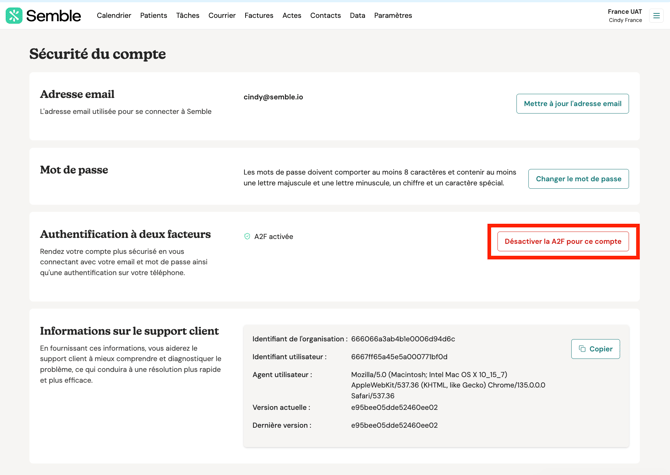Click the Agent utilisateur label
The height and width of the screenshot is (475, 670).
click(282, 375)
